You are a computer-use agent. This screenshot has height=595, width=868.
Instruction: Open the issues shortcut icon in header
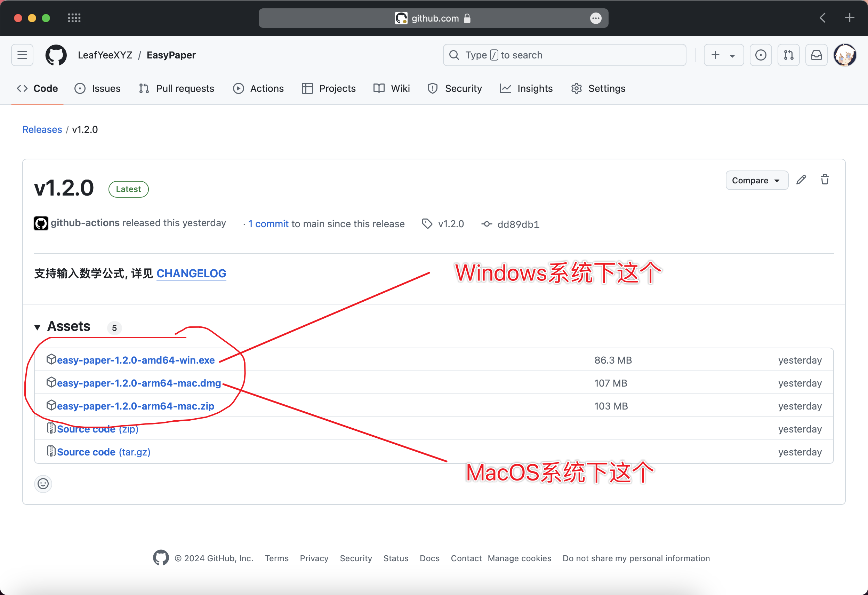click(x=761, y=55)
